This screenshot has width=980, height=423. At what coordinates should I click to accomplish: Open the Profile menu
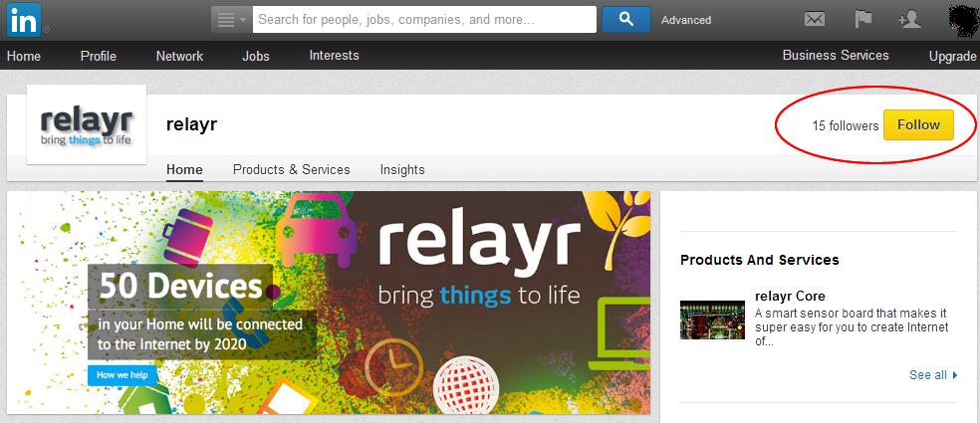click(x=99, y=56)
